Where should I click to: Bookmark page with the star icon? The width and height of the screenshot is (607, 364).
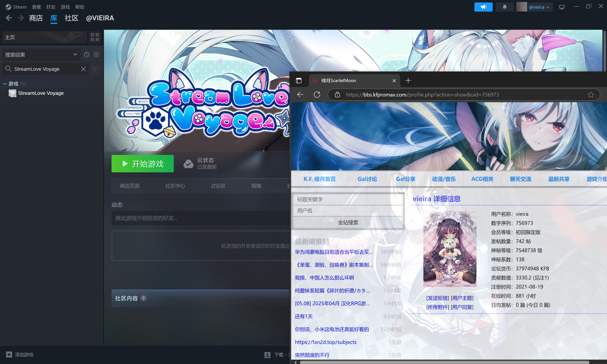pyautogui.click(x=591, y=95)
